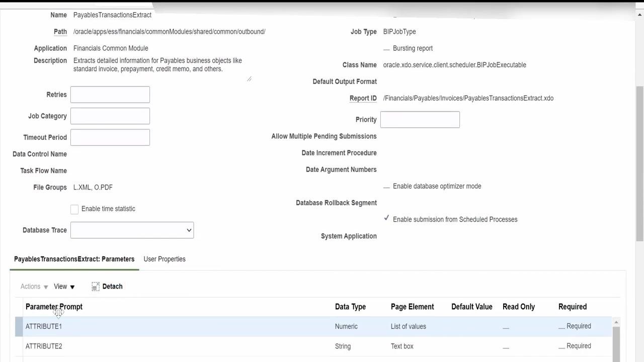Click the Class Name BIPJobExecutable value
This screenshot has height=362, width=644.
[454, 65]
